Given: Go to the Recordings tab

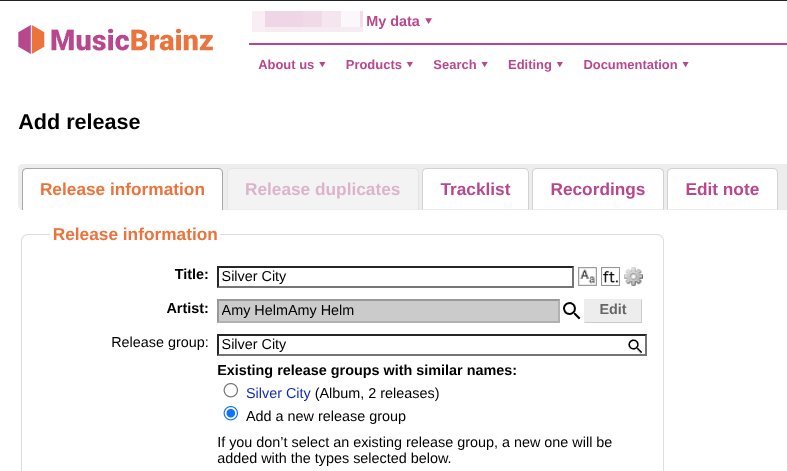Looking at the screenshot, I should coord(598,190).
